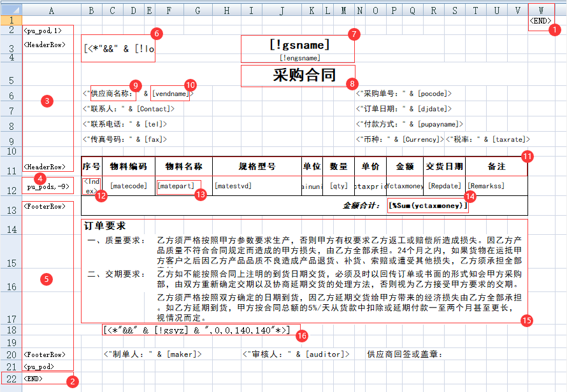Select row 22 header
This screenshot has height=392, width=567.
click(11, 379)
